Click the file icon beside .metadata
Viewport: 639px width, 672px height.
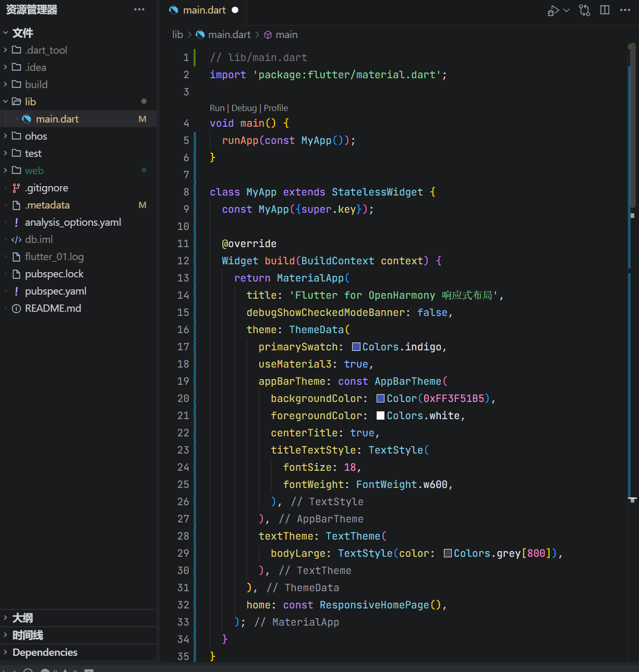tap(16, 205)
